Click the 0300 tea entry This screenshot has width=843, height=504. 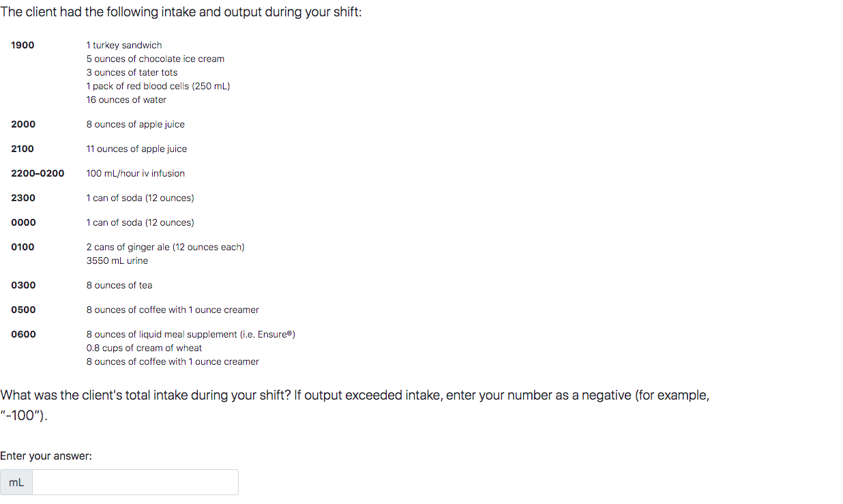coord(119,285)
